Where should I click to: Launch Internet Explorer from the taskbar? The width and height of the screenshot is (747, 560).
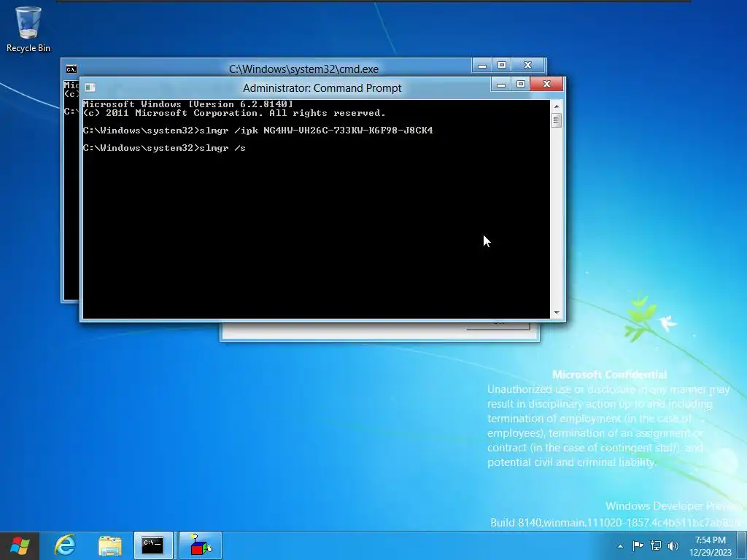[x=65, y=545]
